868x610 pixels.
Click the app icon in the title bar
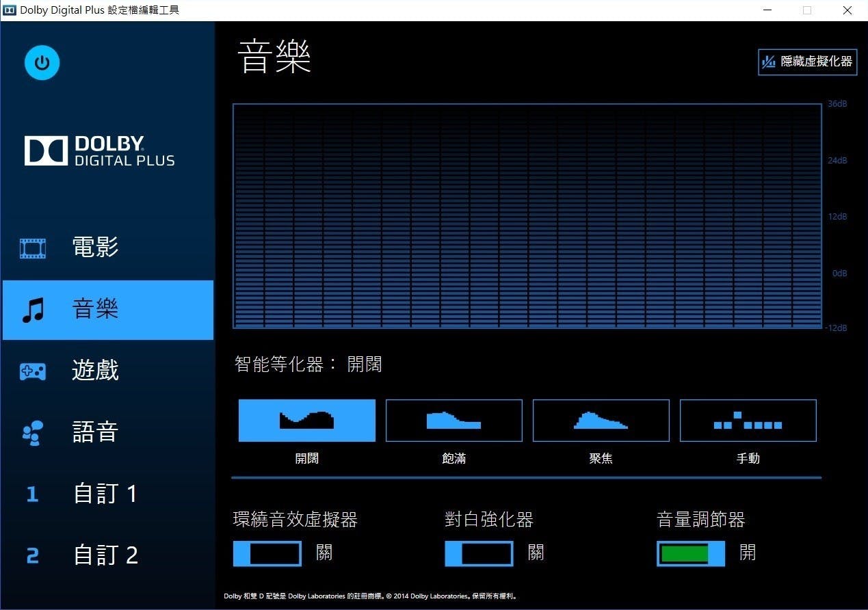(10, 10)
